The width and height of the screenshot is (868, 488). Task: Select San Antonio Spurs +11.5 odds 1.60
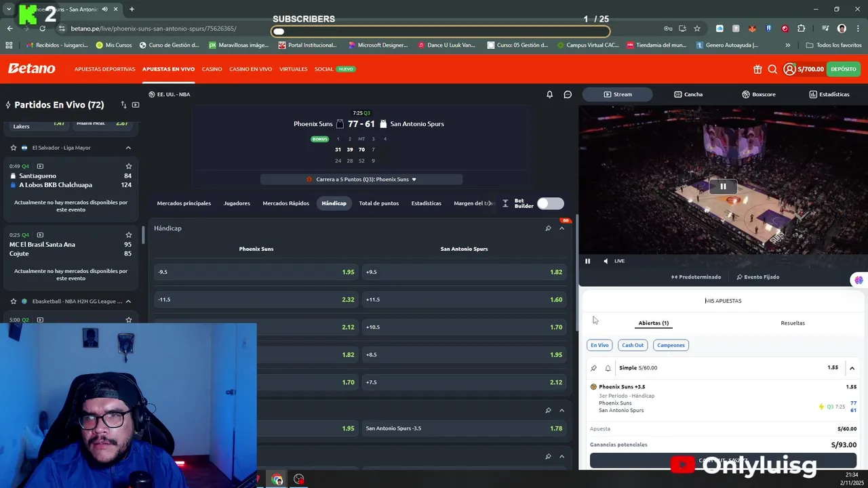465,300
